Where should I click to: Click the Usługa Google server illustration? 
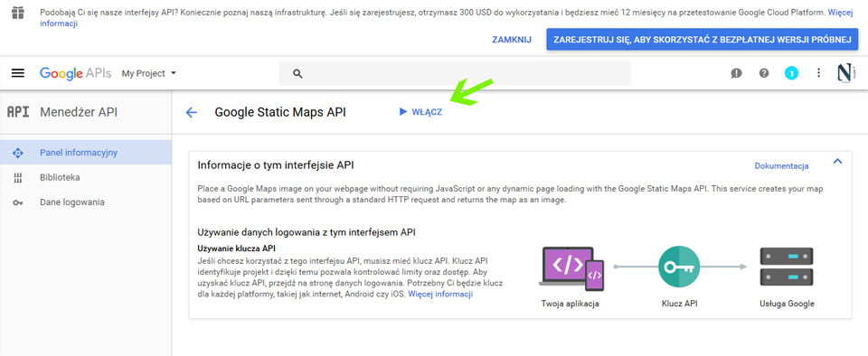tap(787, 267)
